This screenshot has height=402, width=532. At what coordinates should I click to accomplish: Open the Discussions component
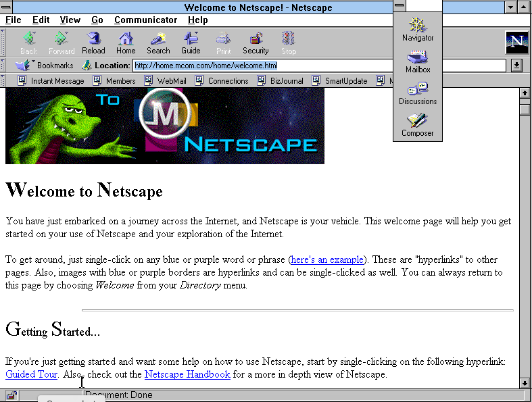(418, 93)
